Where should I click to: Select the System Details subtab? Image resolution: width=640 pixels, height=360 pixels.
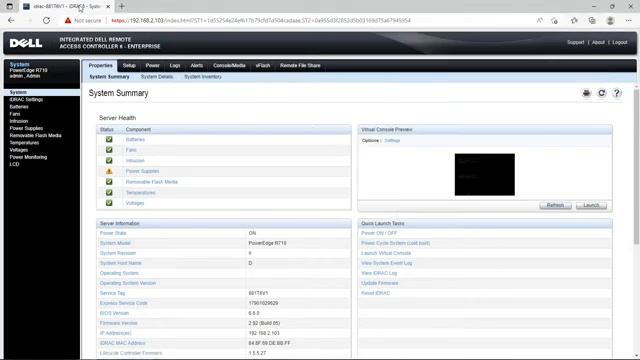[157, 77]
